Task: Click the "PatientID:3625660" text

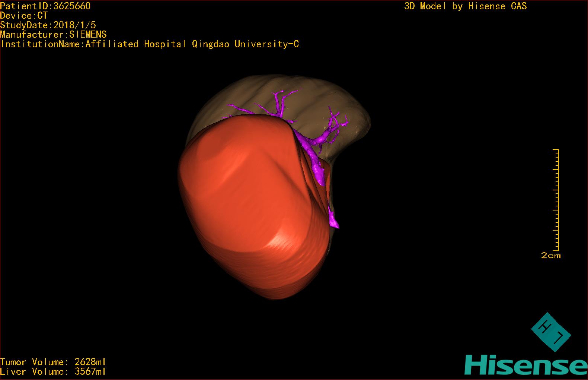Action: pyautogui.click(x=45, y=6)
